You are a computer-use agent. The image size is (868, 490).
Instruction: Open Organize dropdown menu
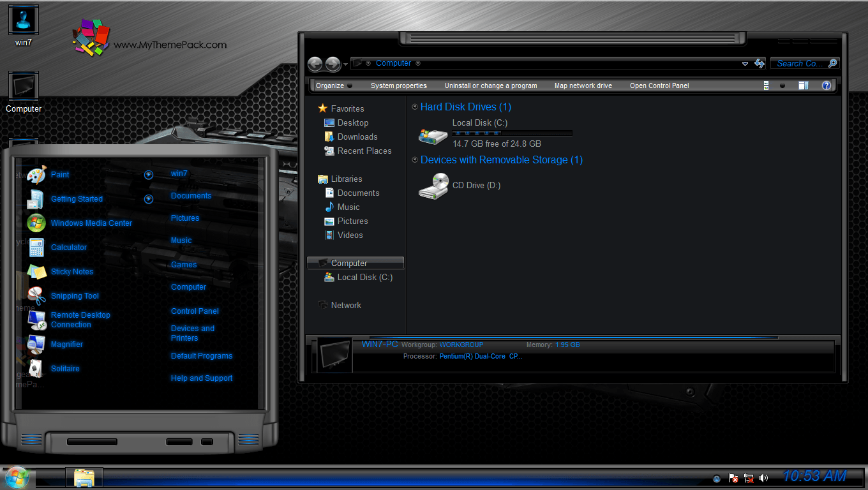click(334, 85)
